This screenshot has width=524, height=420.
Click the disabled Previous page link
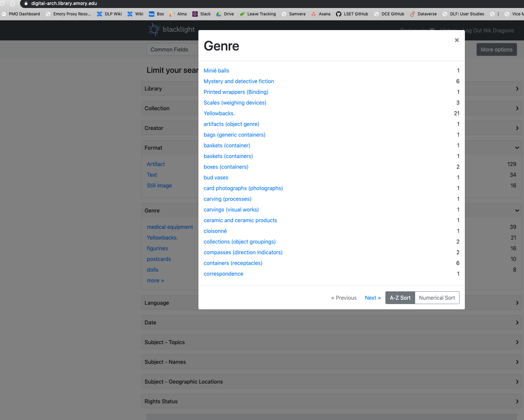point(344,298)
